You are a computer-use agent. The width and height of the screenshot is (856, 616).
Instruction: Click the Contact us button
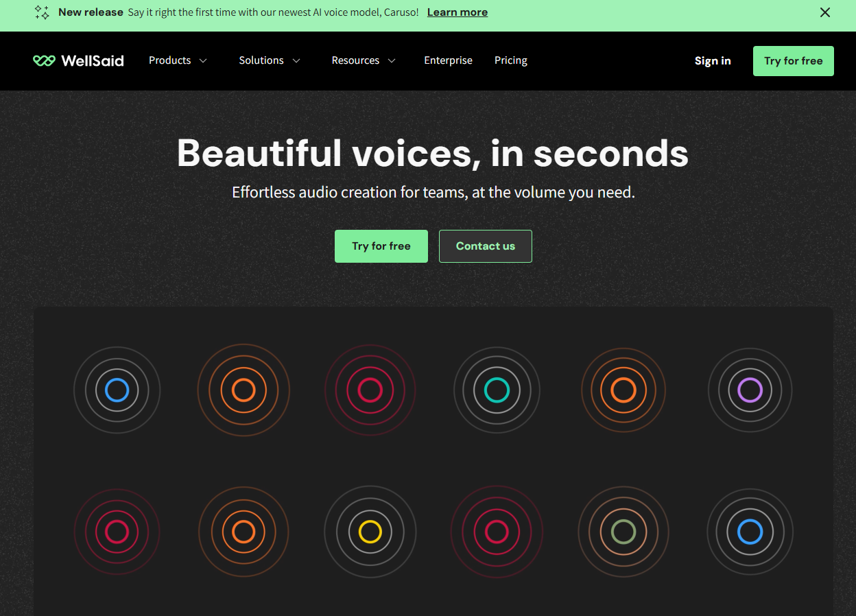(x=485, y=246)
